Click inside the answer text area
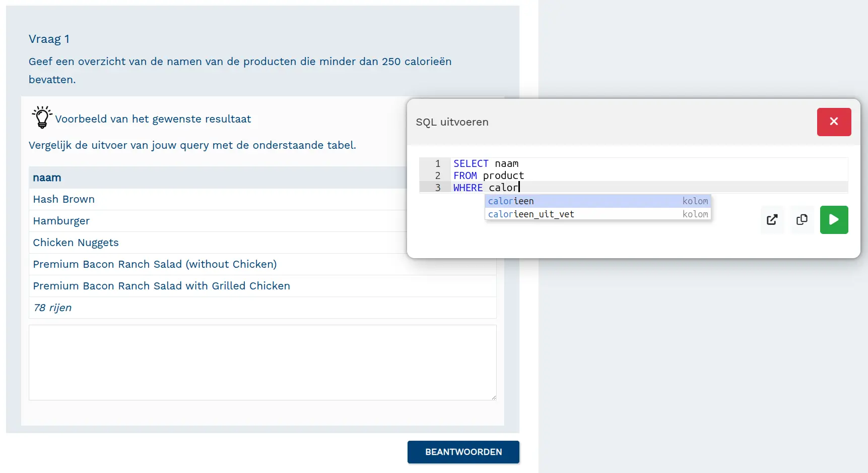 pos(262,362)
